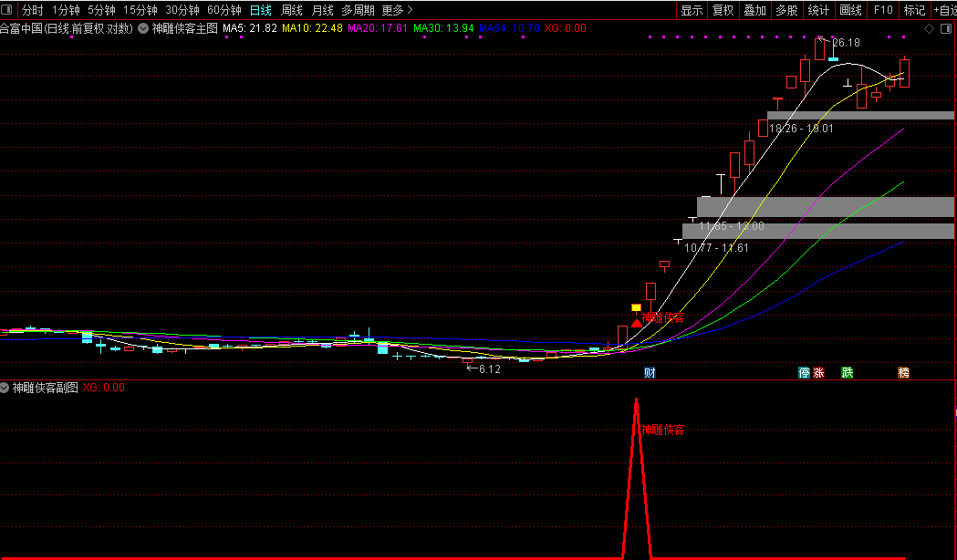
Task: Click the MA20: 17.61 value
Action: click(x=378, y=28)
